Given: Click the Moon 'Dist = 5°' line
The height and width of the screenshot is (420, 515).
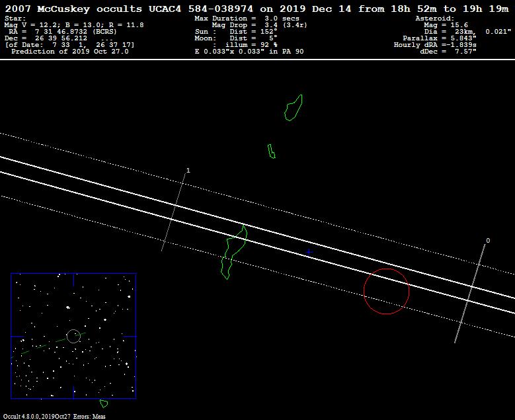Looking at the screenshot, I should (236, 38).
